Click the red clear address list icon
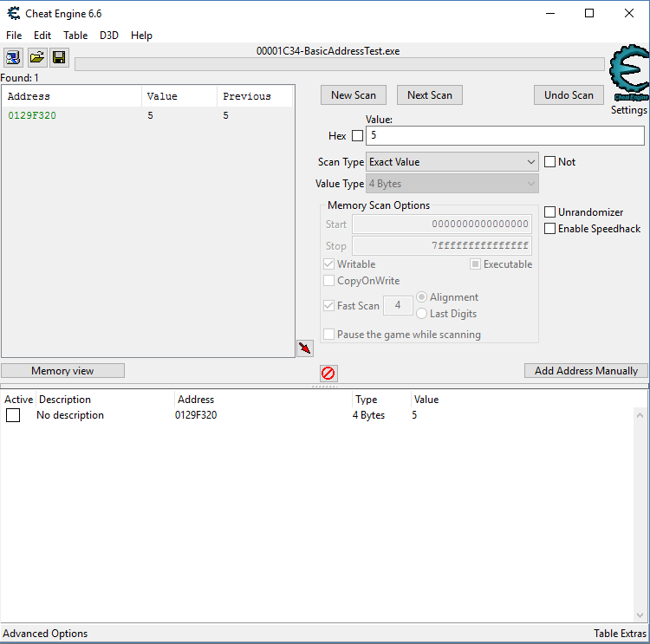This screenshot has height=644, width=650. 328,374
